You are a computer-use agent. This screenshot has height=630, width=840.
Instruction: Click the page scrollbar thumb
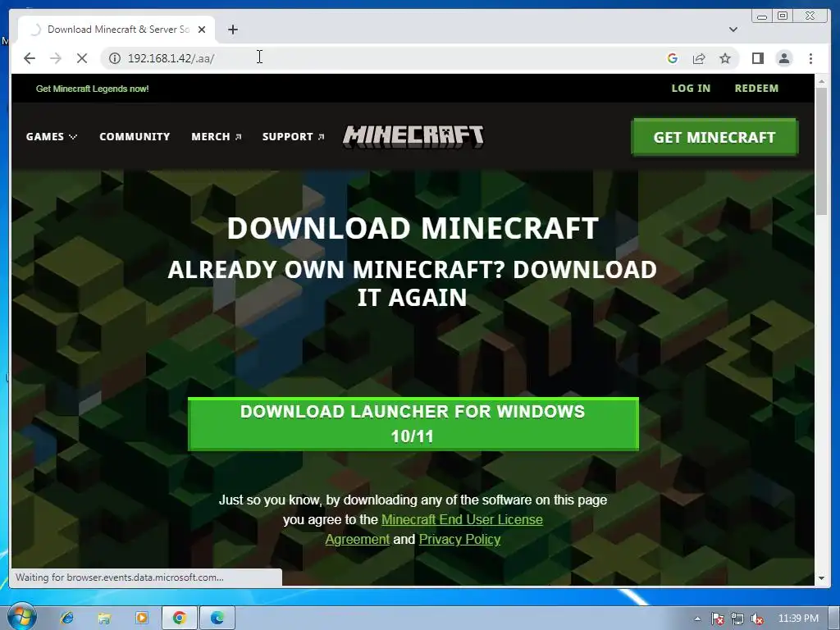coord(821,151)
